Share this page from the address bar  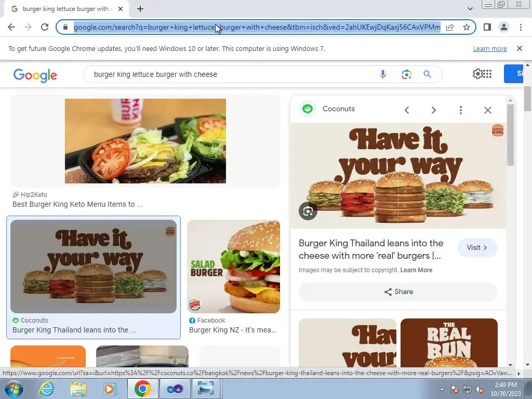450,27
